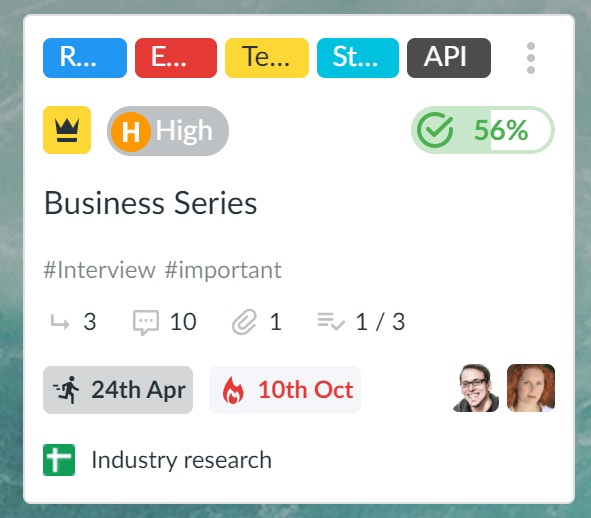Open the three-dot card options menu

point(531,58)
